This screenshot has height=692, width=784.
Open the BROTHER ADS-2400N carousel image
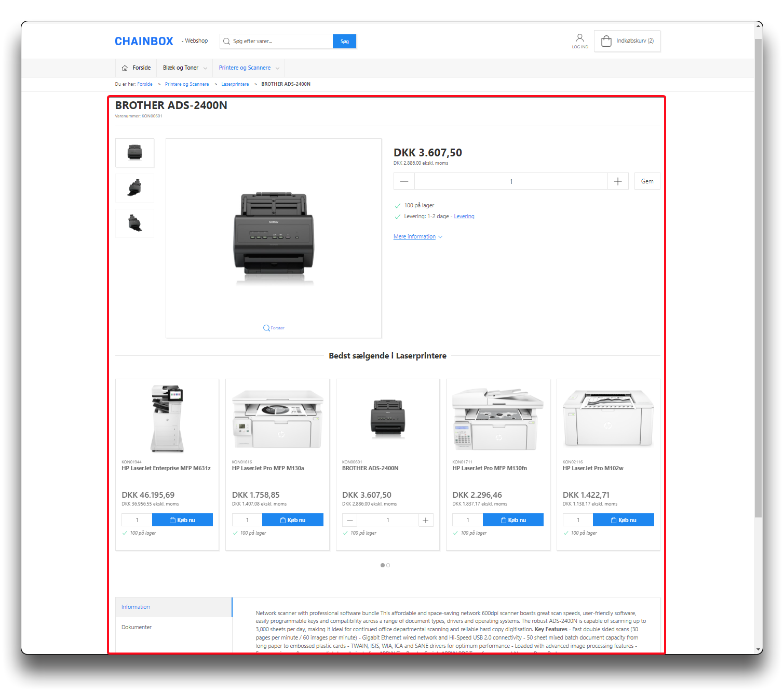(x=388, y=418)
